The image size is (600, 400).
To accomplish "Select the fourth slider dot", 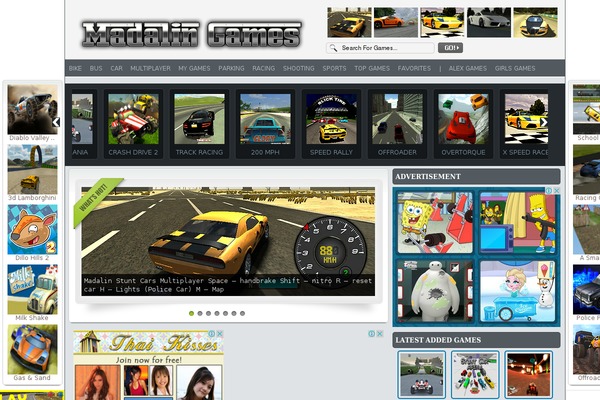I will click(217, 313).
